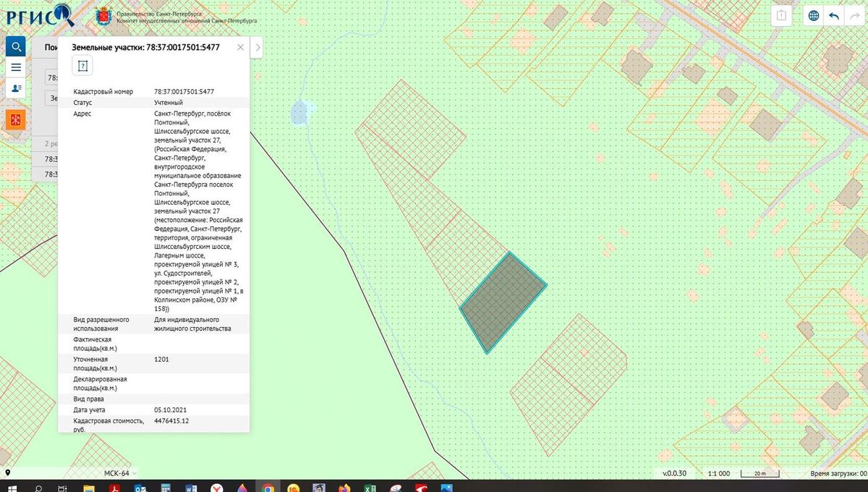Viewport: 868px width, 492px height.
Task: Open Adobe Acrobat from the taskbar
Action: [114, 487]
